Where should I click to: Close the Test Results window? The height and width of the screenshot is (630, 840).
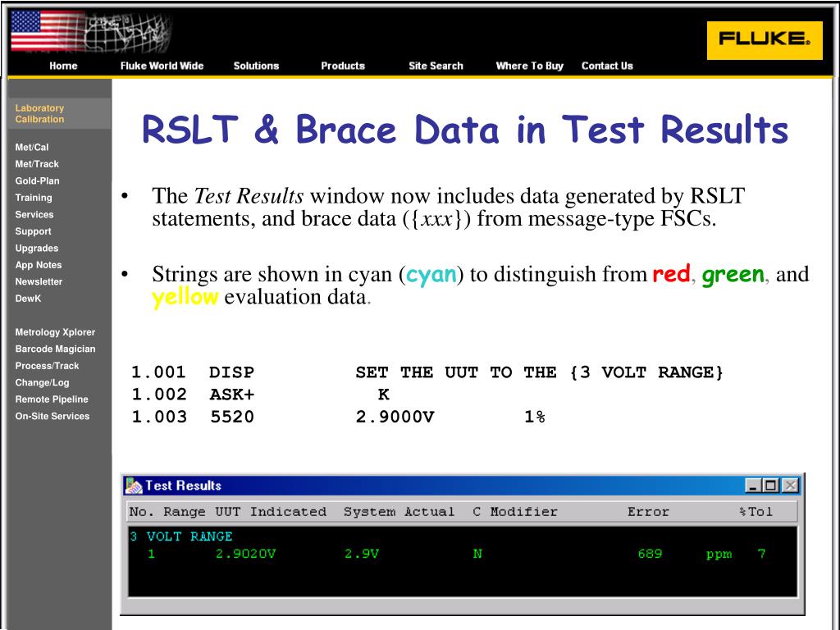tap(790, 486)
